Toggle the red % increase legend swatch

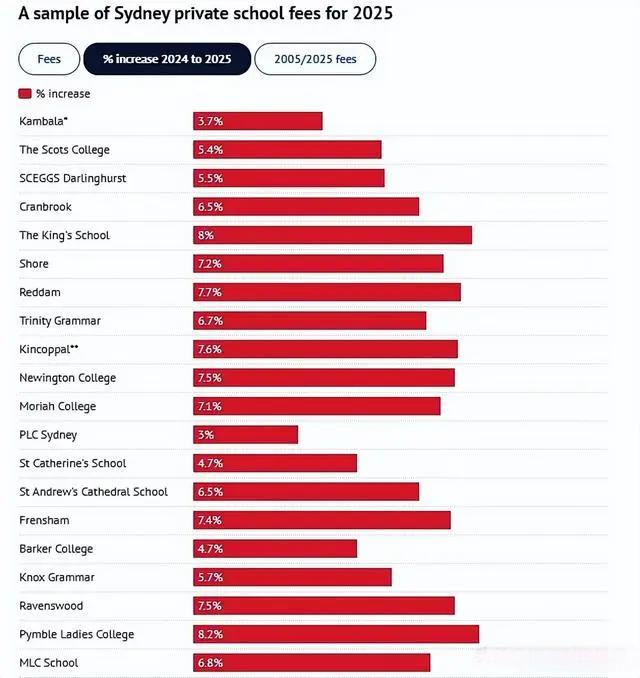(25, 94)
